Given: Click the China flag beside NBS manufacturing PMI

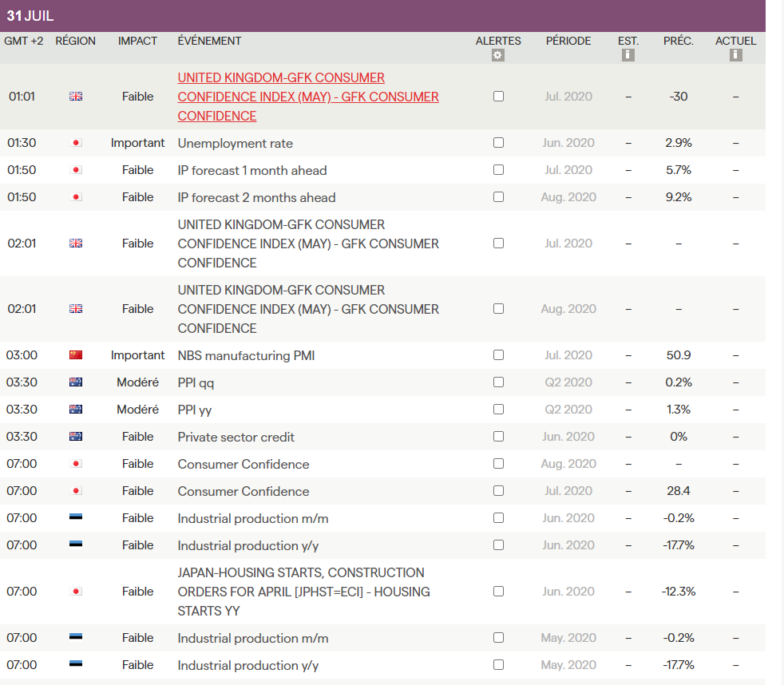Looking at the screenshot, I should 76,355.
